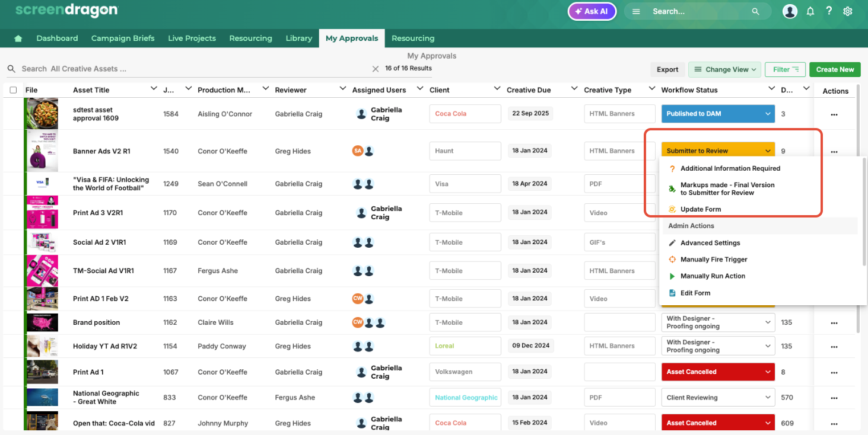The height and width of the screenshot is (435, 868).
Task: Expand Workflow Status column dropdown arrow
Action: click(x=771, y=89)
